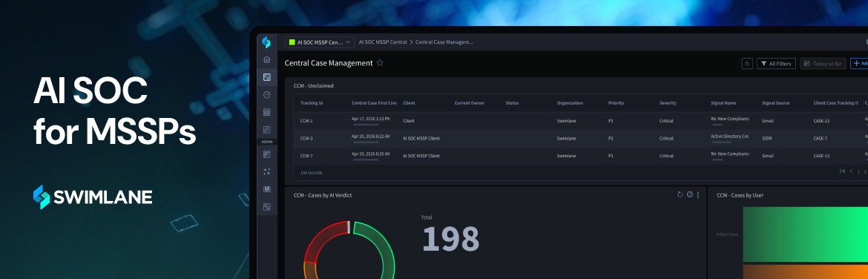Open the Home icon in sidebar

pyautogui.click(x=267, y=60)
